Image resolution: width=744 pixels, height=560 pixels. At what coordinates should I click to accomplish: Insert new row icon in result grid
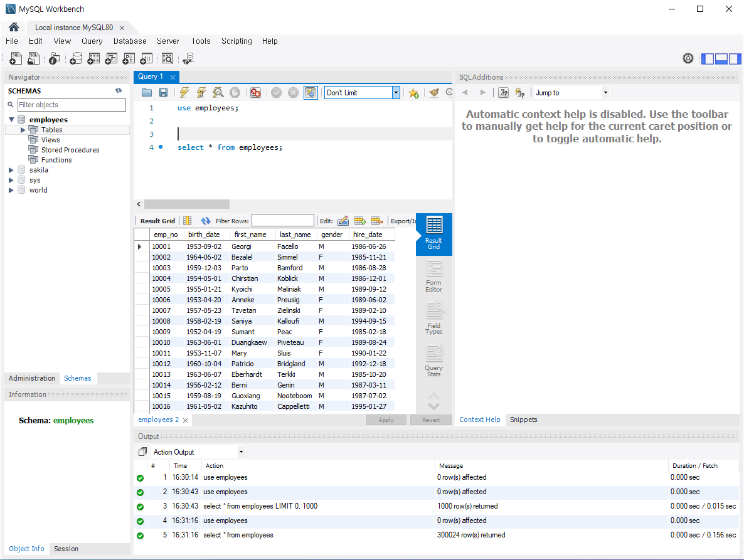[360, 221]
